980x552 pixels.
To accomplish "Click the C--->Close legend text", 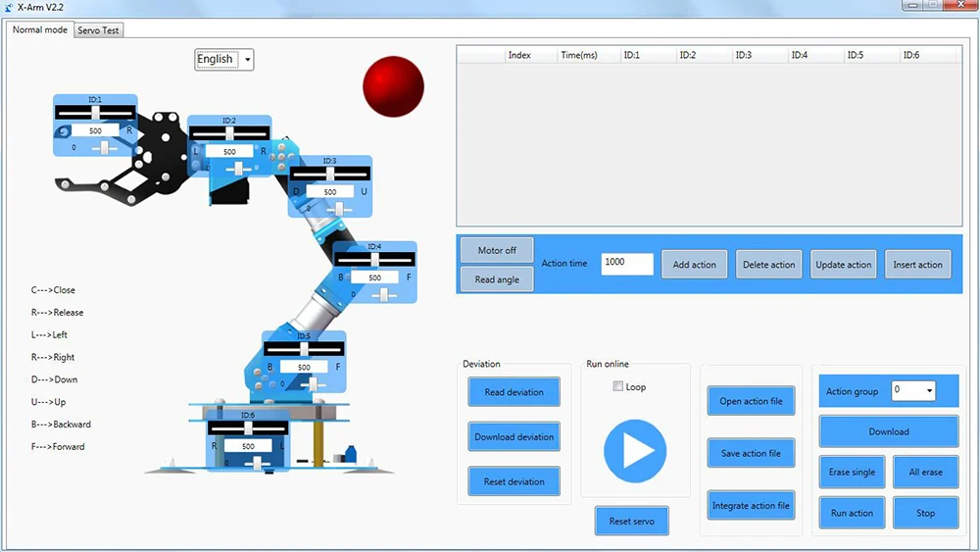I will (53, 290).
